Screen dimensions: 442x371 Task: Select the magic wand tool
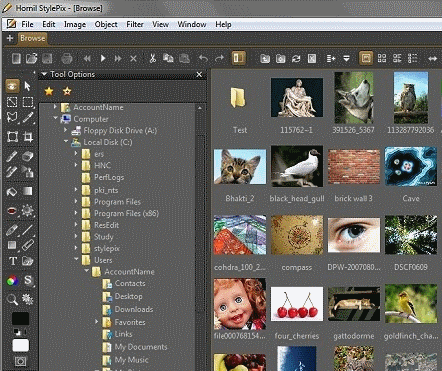click(28, 117)
